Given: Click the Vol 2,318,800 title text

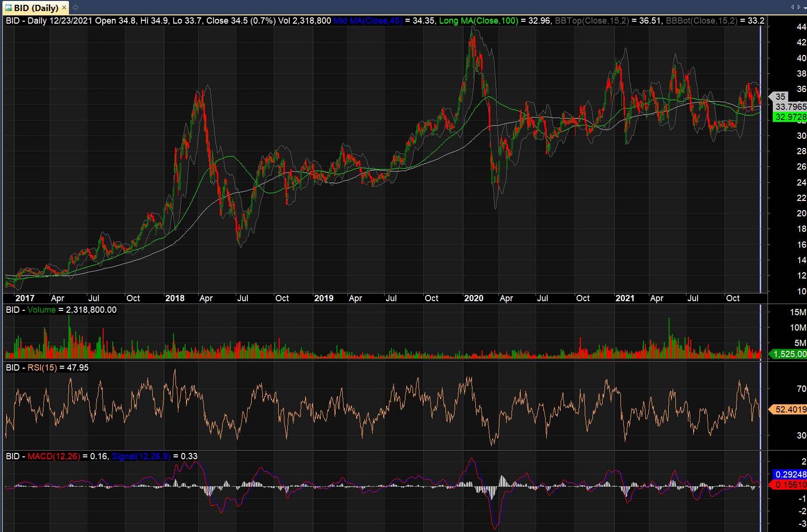Looking at the screenshot, I should coord(305,21).
